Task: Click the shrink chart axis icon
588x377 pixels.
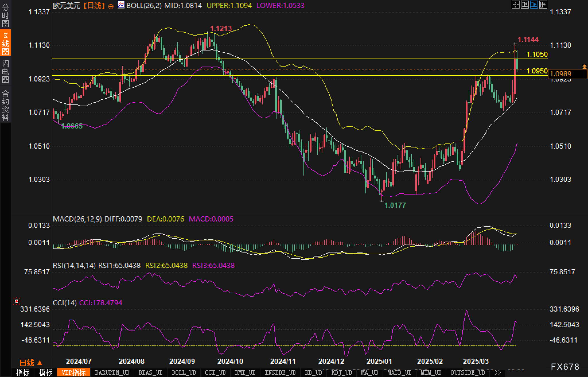Action: pyautogui.click(x=525, y=5)
